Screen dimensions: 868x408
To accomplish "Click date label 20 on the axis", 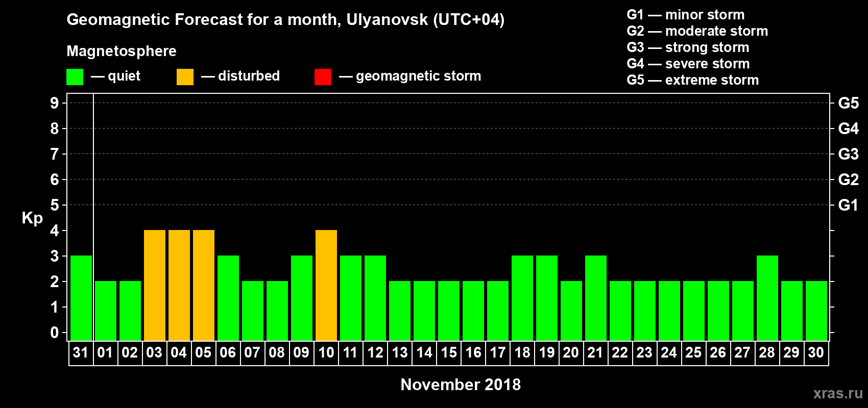I will (x=571, y=353).
